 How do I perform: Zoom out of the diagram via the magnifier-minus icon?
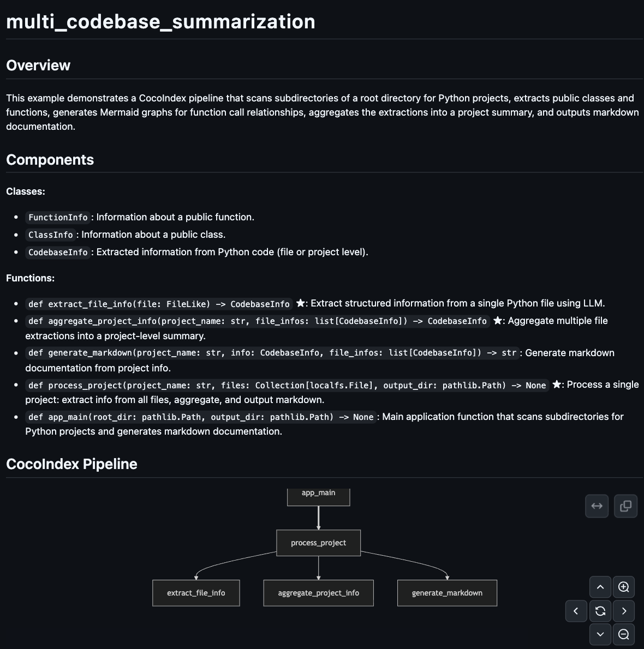(624, 634)
